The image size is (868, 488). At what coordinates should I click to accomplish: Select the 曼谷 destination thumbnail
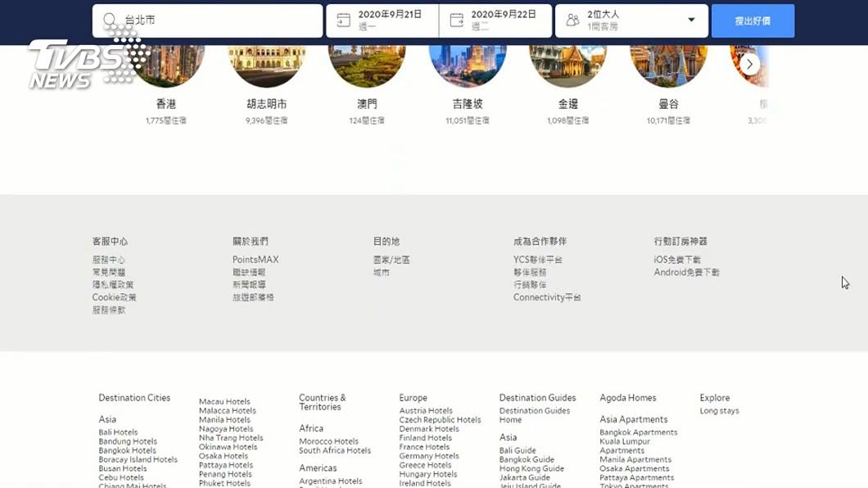(669, 66)
